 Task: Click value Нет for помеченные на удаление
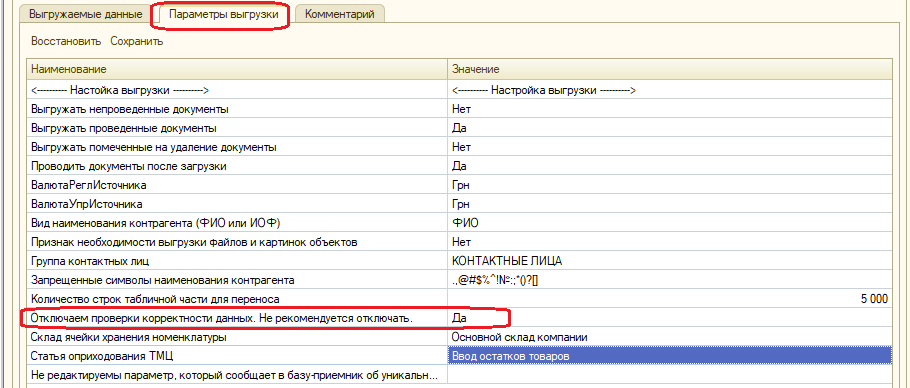pos(670,147)
